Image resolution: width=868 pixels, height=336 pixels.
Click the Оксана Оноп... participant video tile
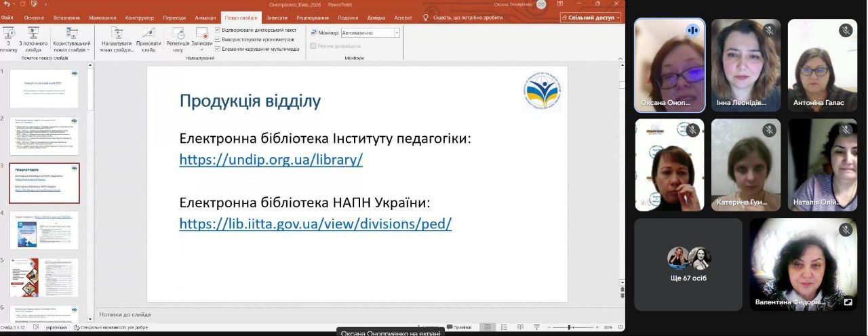[x=669, y=65]
